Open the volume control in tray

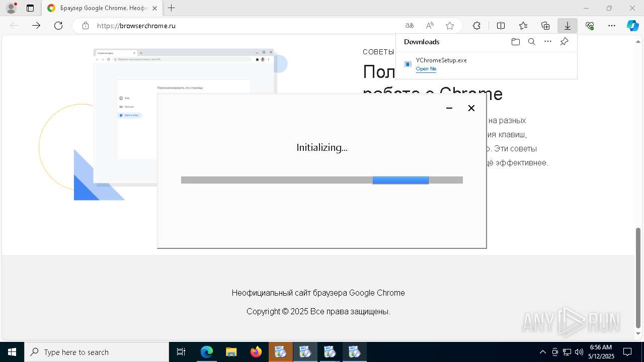579,352
